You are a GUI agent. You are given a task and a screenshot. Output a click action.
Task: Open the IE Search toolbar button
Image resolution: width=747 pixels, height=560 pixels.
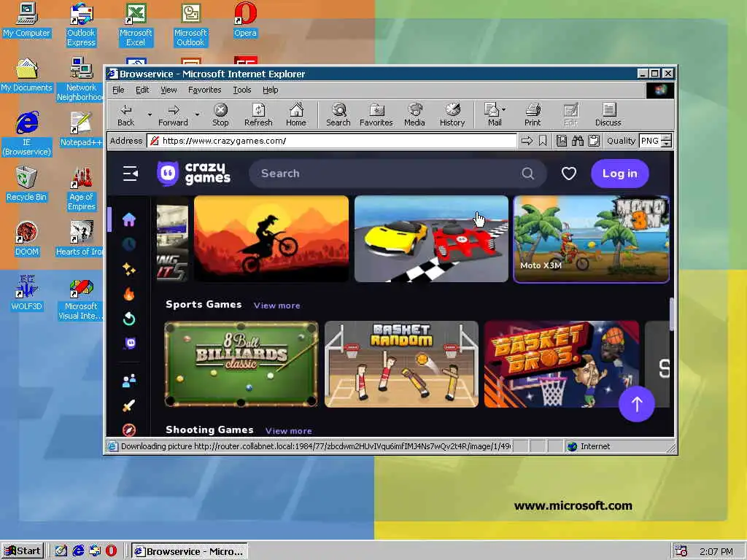[338, 114]
